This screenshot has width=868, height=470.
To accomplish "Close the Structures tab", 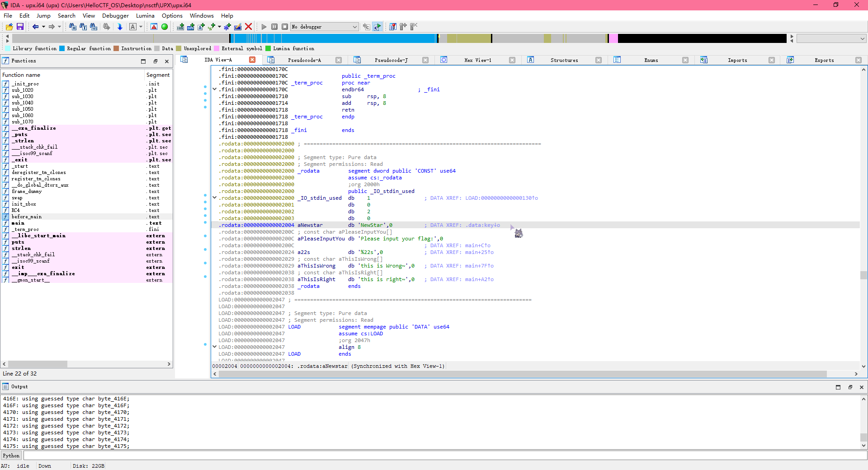I will pos(599,60).
